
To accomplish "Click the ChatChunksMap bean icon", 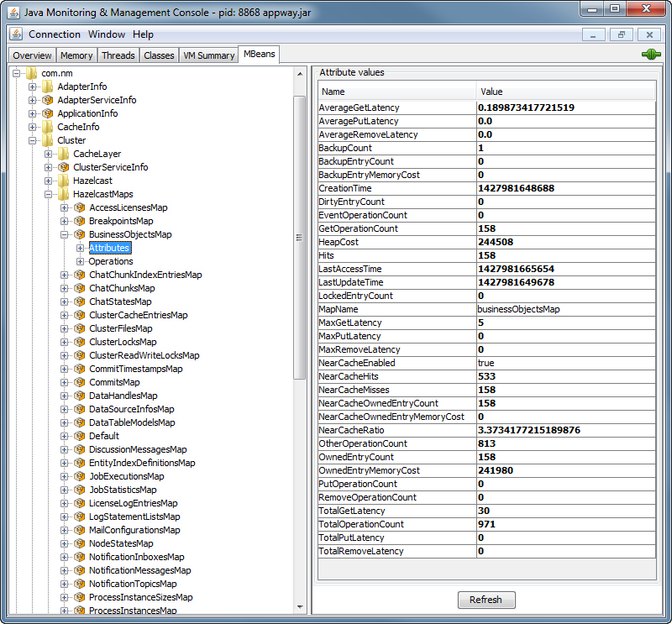I will click(79, 288).
